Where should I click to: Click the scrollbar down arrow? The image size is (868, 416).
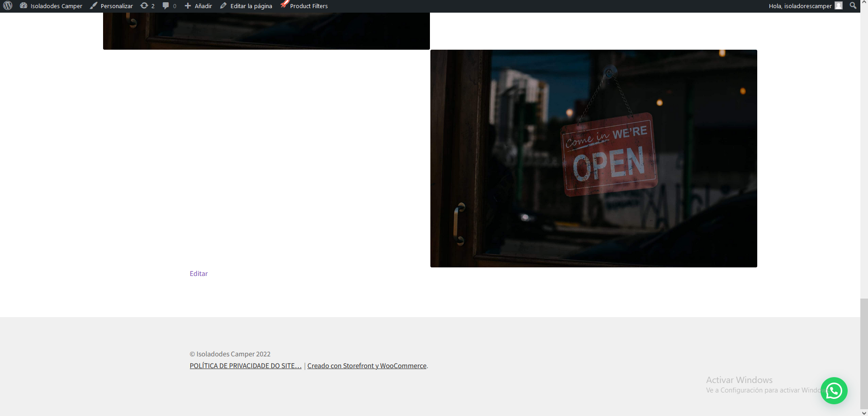click(x=864, y=413)
